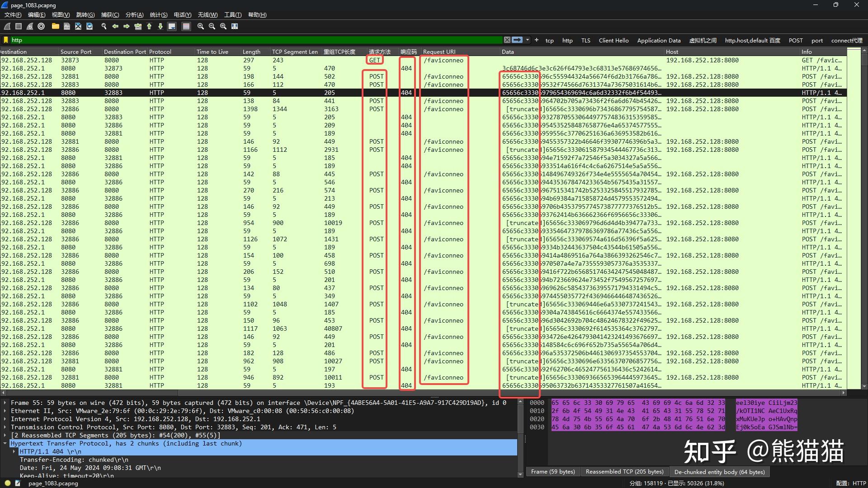Collapse Hypertext Transfer Protocol section
The image size is (868, 488).
(x=5, y=443)
